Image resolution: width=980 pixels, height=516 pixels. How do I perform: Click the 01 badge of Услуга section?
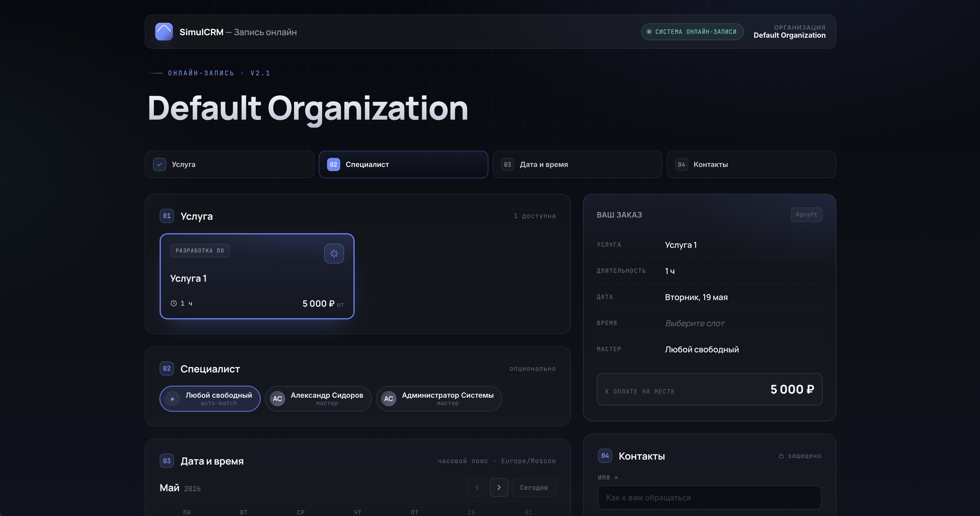pos(167,216)
